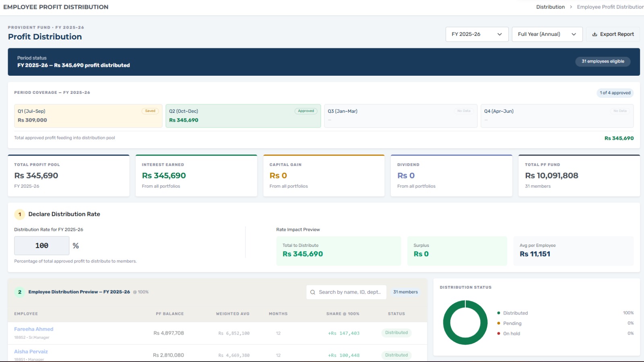Click the Total Profit Pool card
644x362 pixels.
[69, 176]
